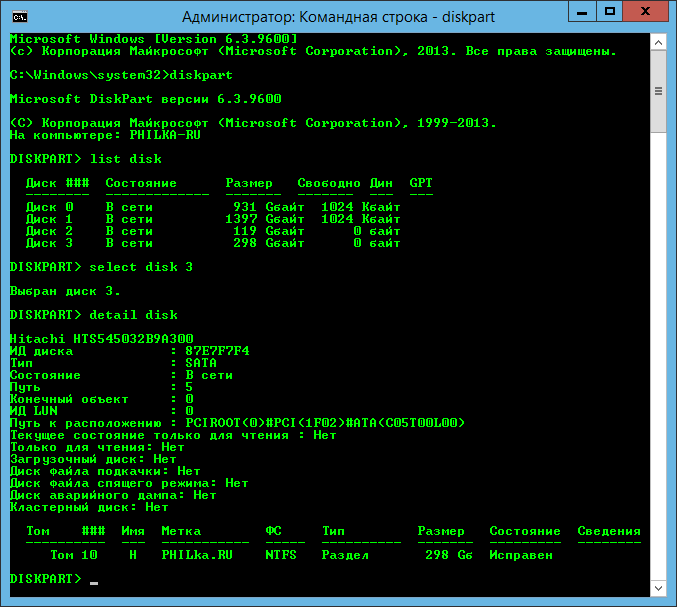
Task: Click the '931 Gбайт' size value
Action: [269, 207]
